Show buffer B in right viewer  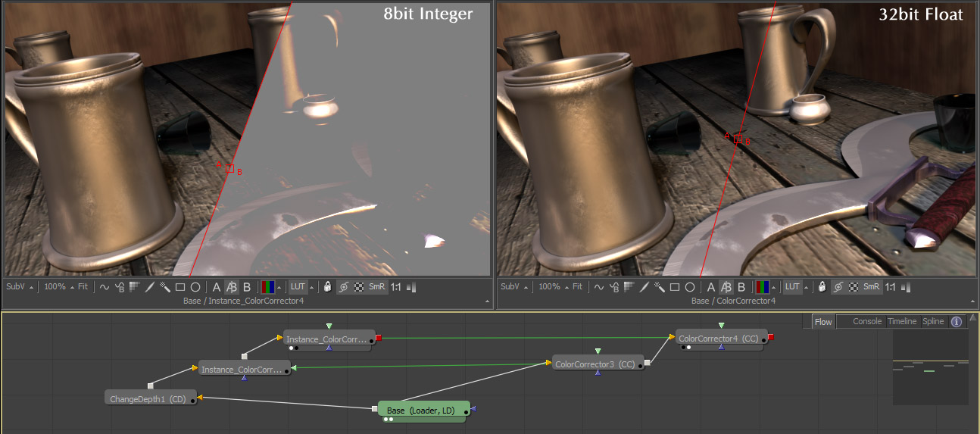click(x=741, y=287)
